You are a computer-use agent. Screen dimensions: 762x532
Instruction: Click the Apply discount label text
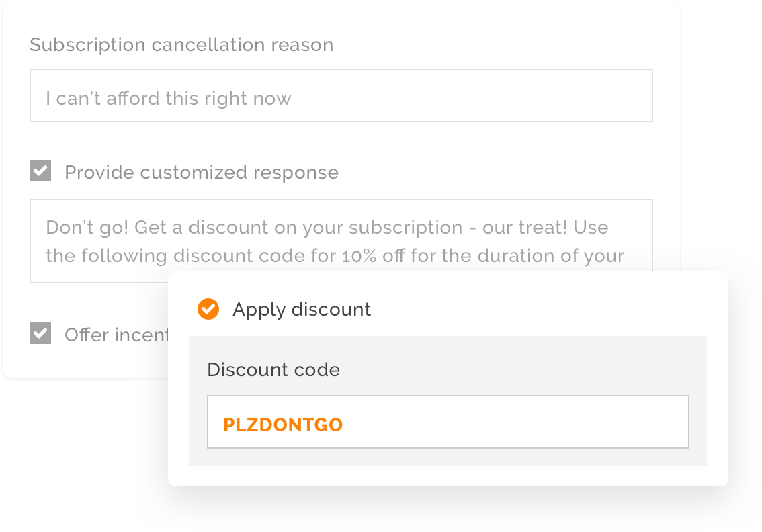301,310
